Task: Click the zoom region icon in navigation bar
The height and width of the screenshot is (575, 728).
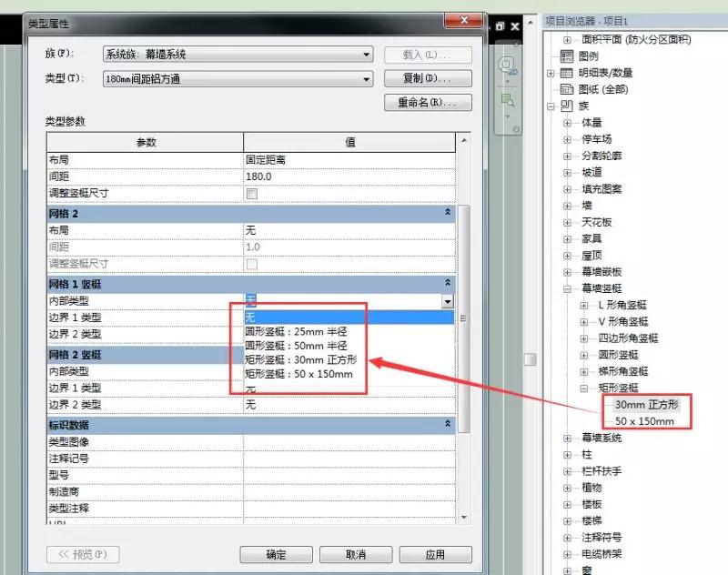Action: (x=507, y=100)
